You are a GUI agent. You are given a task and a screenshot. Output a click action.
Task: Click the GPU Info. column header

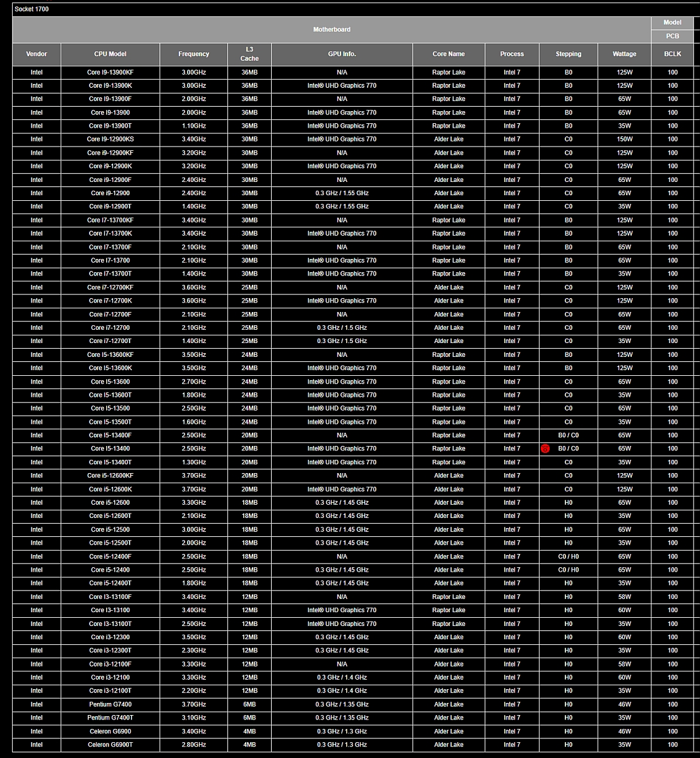[342, 54]
